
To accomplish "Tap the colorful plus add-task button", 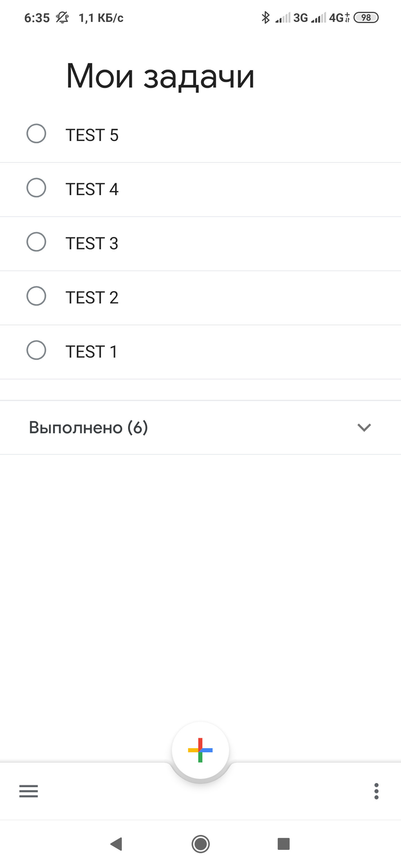I will point(200,750).
